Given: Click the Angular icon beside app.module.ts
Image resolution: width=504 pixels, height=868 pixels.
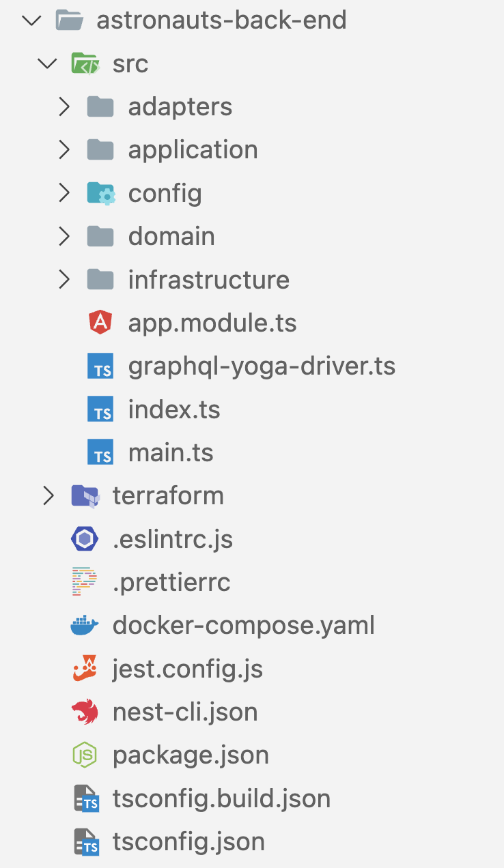Looking at the screenshot, I should click(100, 323).
